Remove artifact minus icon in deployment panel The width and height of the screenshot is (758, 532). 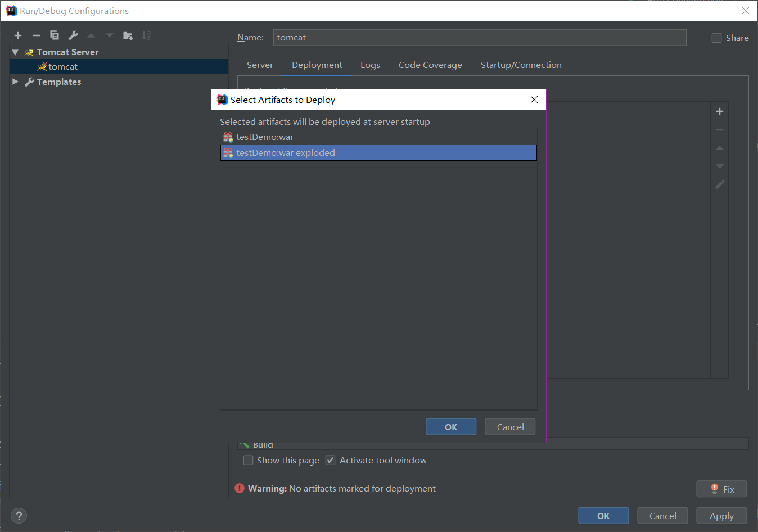pos(720,130)
